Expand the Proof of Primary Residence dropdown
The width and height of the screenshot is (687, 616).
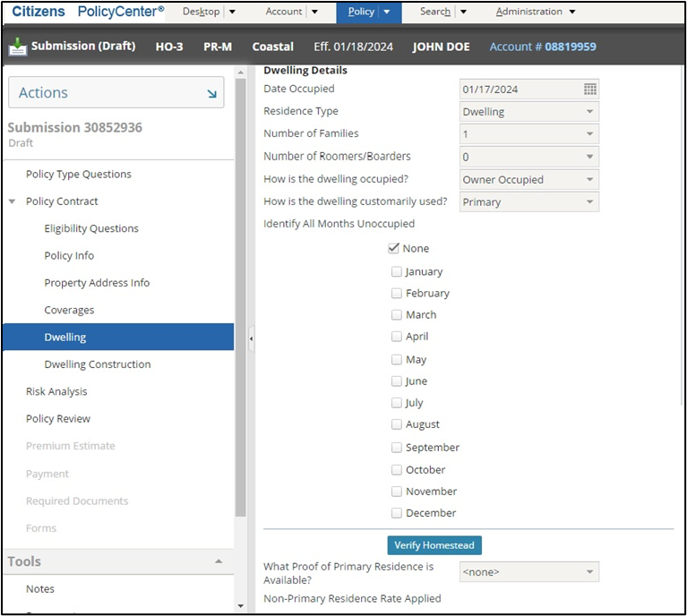(528, 572)
